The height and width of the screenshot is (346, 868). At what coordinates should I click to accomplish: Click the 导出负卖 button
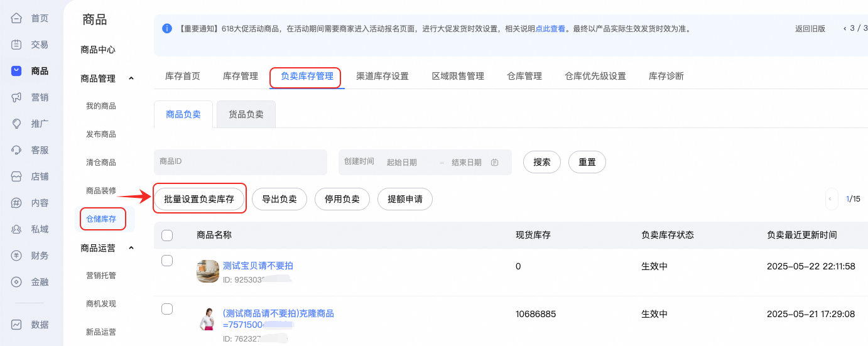click(279, 199)
